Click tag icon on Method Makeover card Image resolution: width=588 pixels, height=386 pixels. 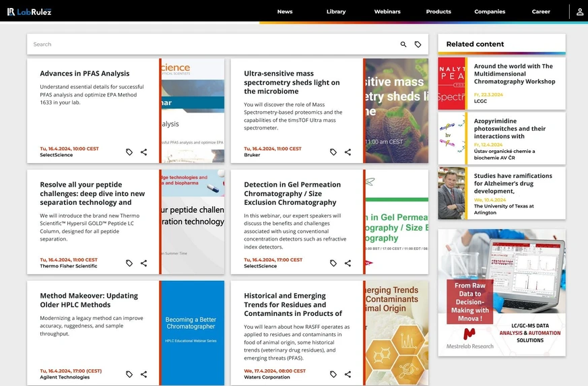click(x=129, y=374)
